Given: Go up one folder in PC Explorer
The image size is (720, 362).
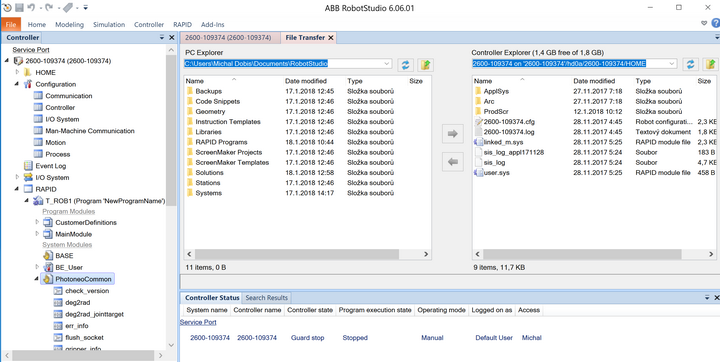Looking at the screenshot, I should tap(425, 65).
